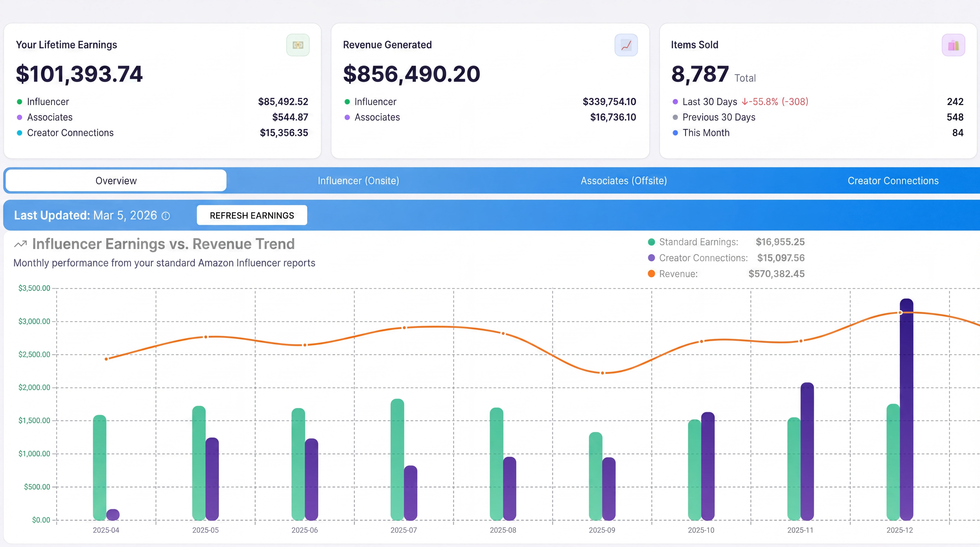Click the 2025-10 x-axis label
This screenshot has height=547, width=980.
point(701,530)
